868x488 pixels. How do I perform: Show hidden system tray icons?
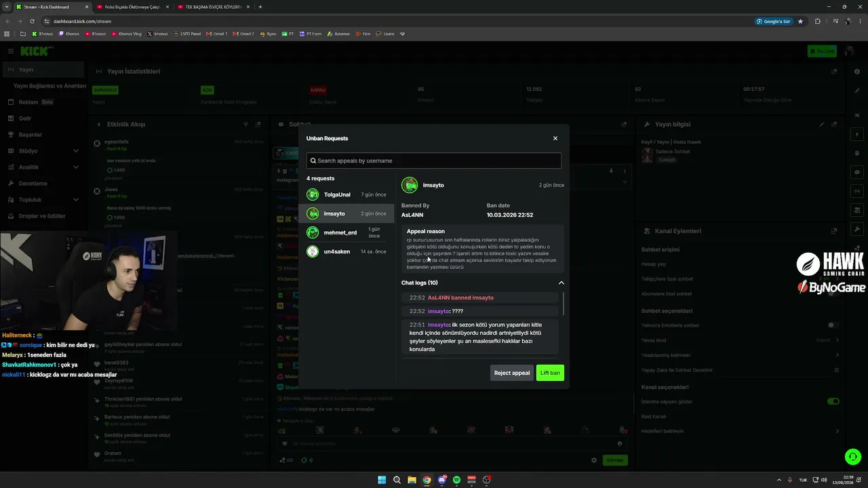(x=778, y=480)
